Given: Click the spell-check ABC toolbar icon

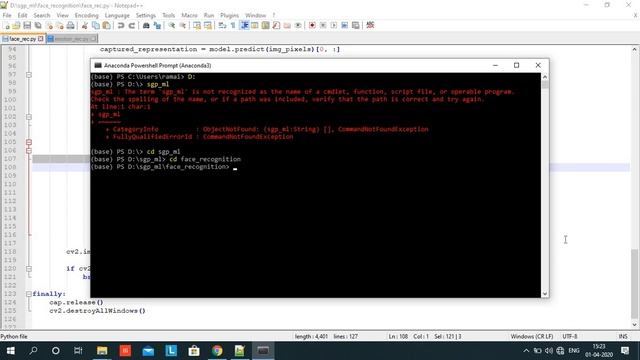Looking at the screenshot, I should click(370, 25).
